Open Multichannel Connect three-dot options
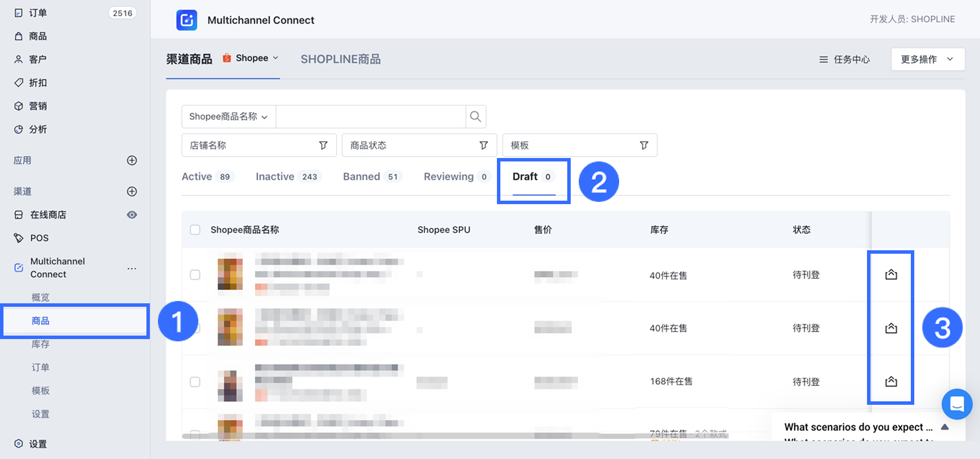 (x=132, y=268)
